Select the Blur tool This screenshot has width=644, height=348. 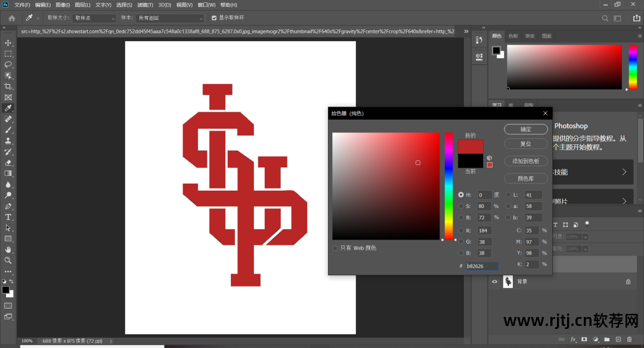point(8,184)
